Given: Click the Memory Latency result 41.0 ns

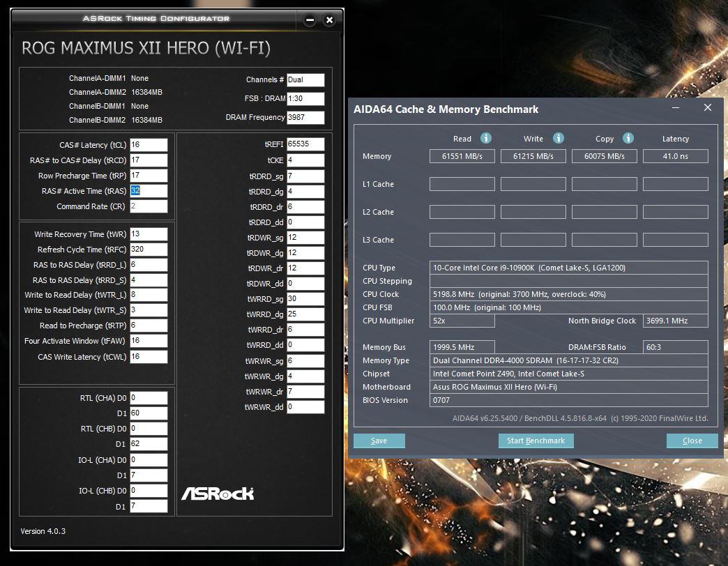Looking at the screenshot, I should click(675, 156).
